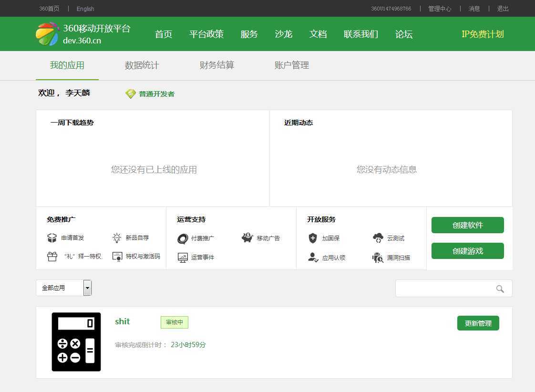Image resolution: width=535 pixels, height=392 pixels.
Task: Open the 管理中心 link
Action: [440, 9]
